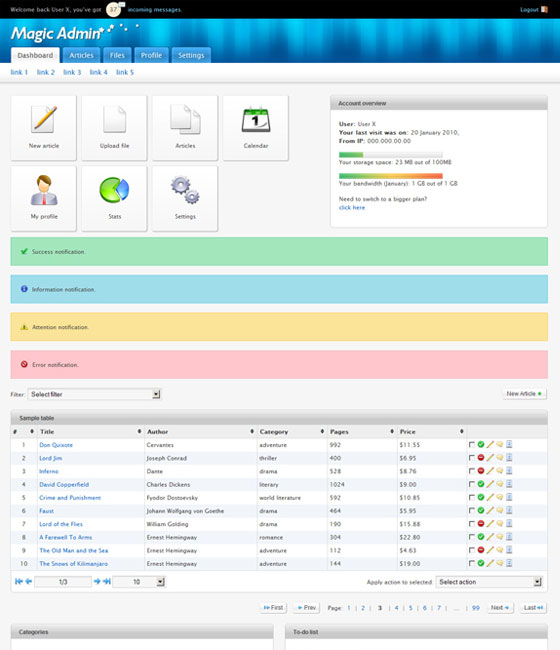Click the green check in Faust row
This screenshot has height=650, width=560.
[481, 510]
